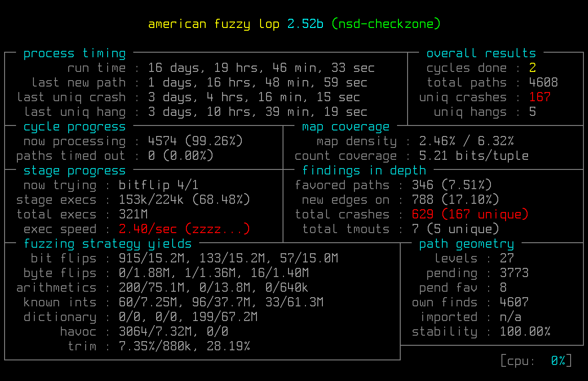This screenshot has width=588, height=381.
Task: Click paths timed out value 0 (0.00%)
Action: (181, 156)
